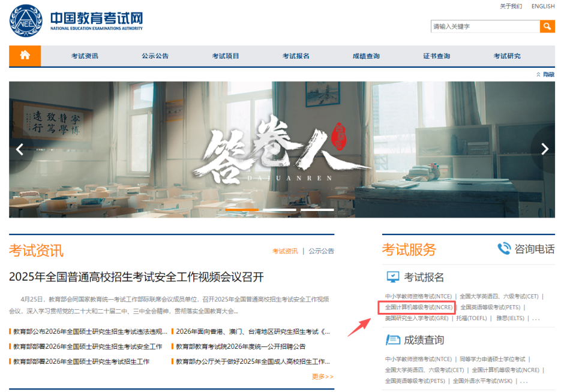Open 证书查询 navigation menu
Screen dimensions: 576x392
[x=436, y=56]
